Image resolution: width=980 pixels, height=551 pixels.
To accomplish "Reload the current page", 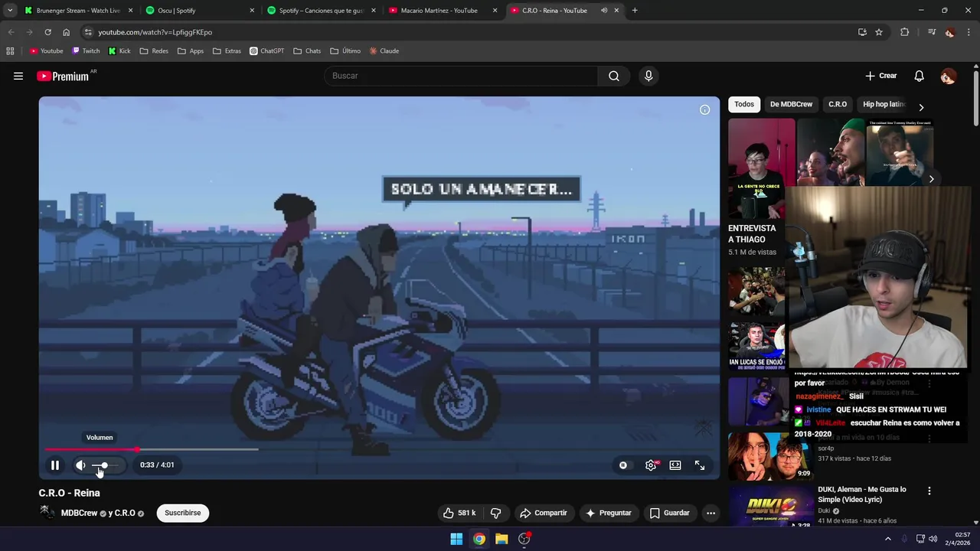I will [47, 32].
